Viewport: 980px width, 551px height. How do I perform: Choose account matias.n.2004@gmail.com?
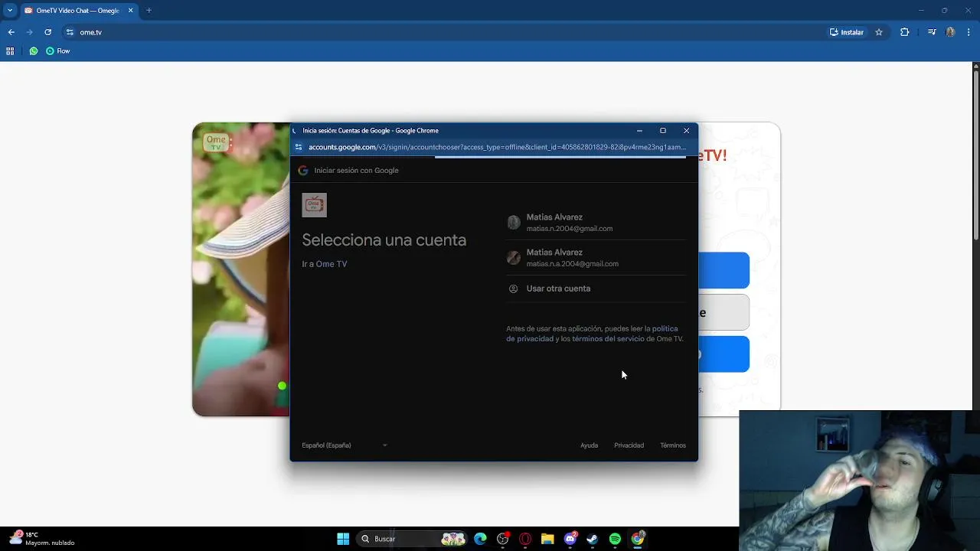click(x=596, y=223)
